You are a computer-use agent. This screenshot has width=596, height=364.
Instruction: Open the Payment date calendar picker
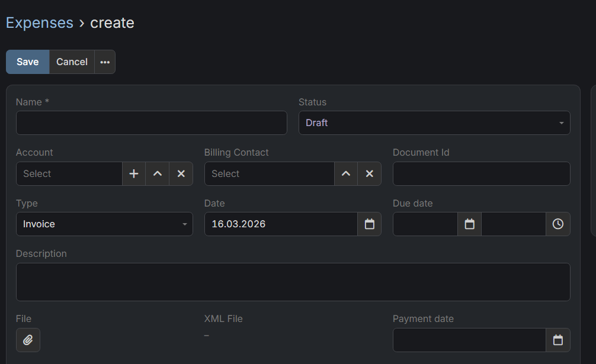pyautogui.click(x=558, y=340)
